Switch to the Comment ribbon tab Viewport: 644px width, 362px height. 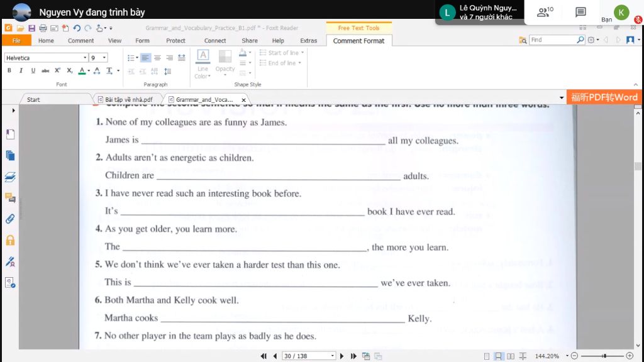(x=81, y=41)
